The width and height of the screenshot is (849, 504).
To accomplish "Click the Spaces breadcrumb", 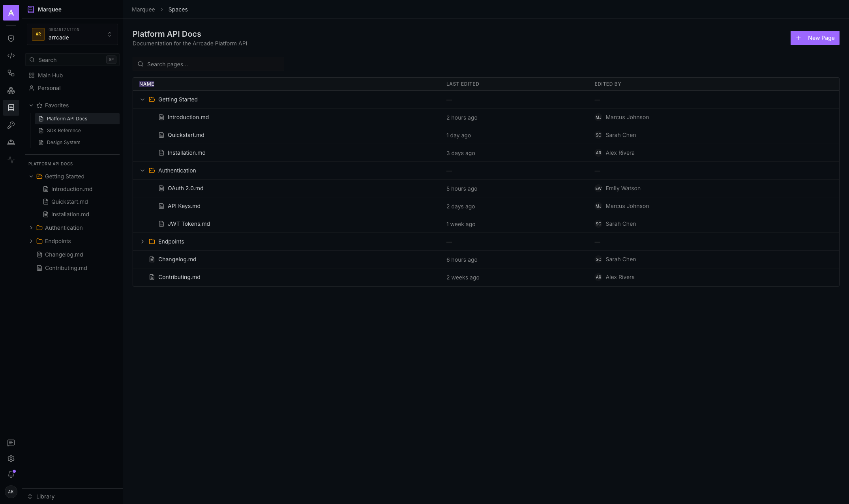I will [178, 9].
